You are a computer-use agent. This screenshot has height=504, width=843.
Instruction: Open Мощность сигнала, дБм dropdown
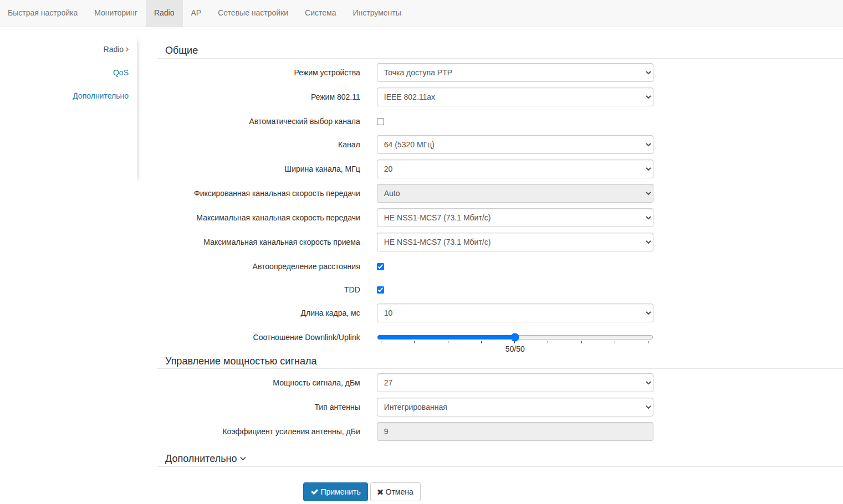[x=514, y=383]
